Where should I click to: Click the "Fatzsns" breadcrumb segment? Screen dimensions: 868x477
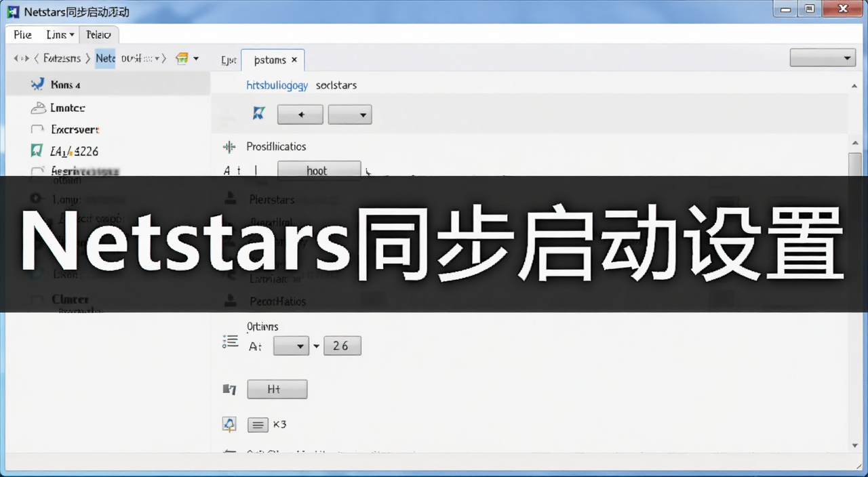[62, 58]
